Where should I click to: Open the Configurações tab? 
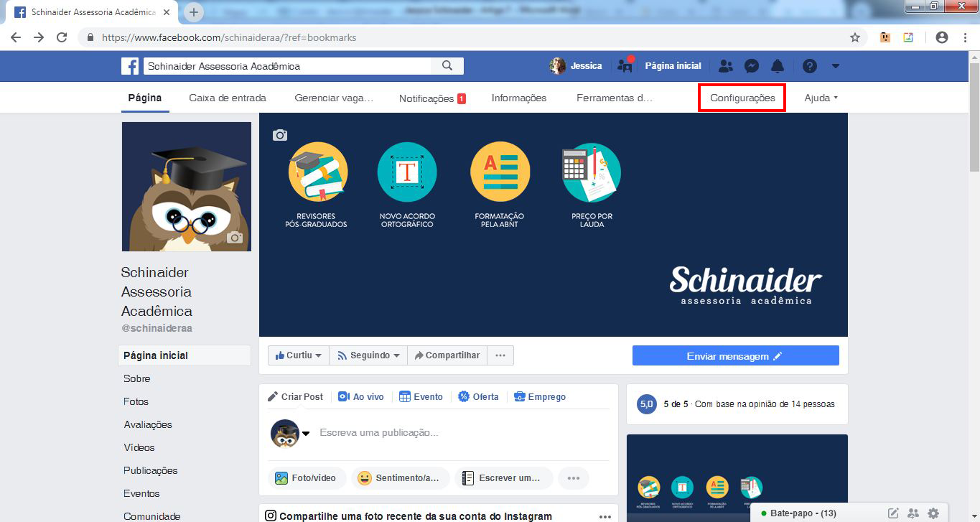[742, 98]
